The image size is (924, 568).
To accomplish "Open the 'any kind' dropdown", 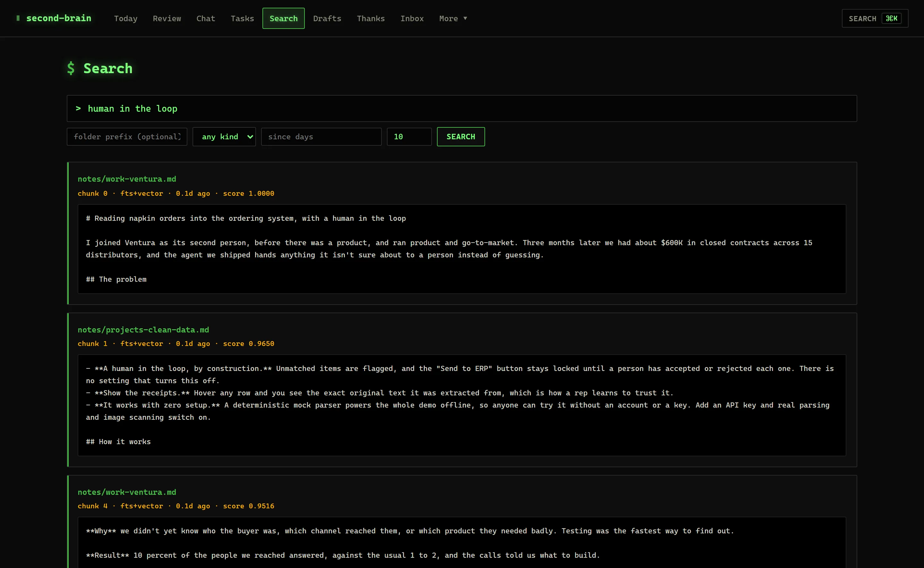I will click(224, 137).
